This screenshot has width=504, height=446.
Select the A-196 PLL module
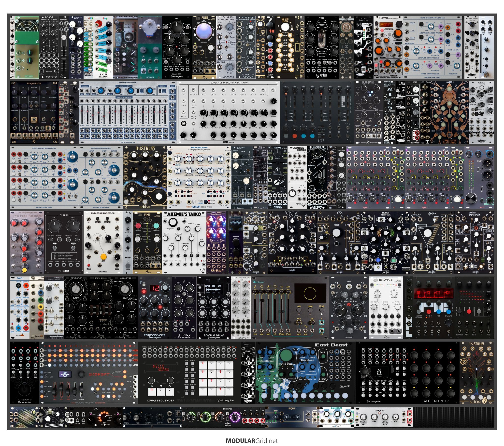click(226, 47)
